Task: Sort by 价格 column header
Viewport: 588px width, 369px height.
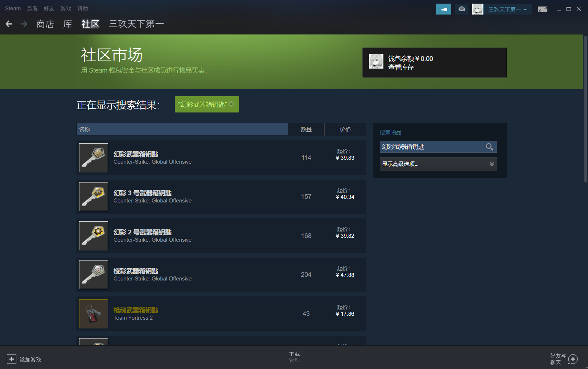Action: coord(345,129)
